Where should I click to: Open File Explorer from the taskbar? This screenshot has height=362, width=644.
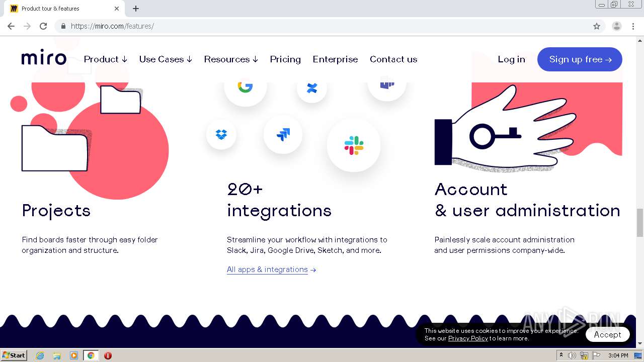tap(57, 355)
